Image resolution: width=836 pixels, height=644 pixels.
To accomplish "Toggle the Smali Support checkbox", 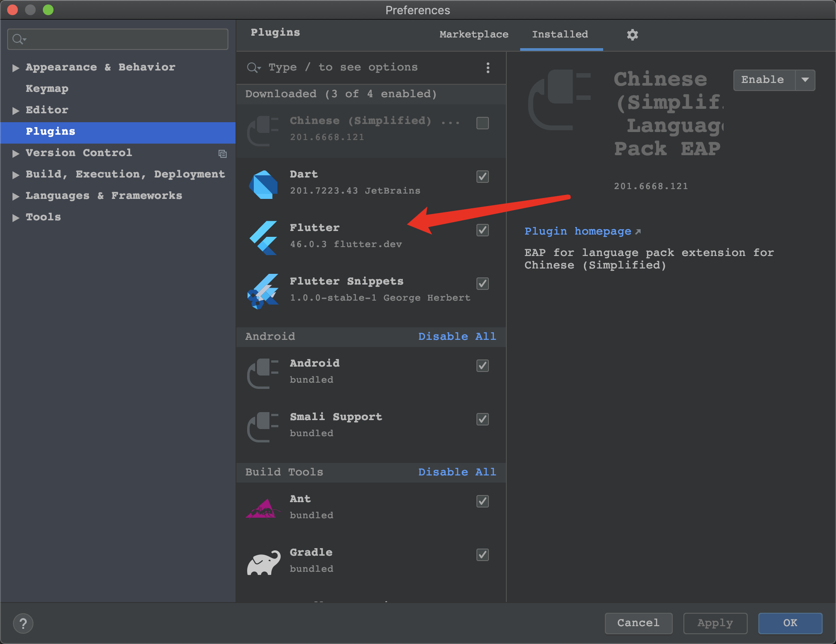I will [x=483, y=419].
